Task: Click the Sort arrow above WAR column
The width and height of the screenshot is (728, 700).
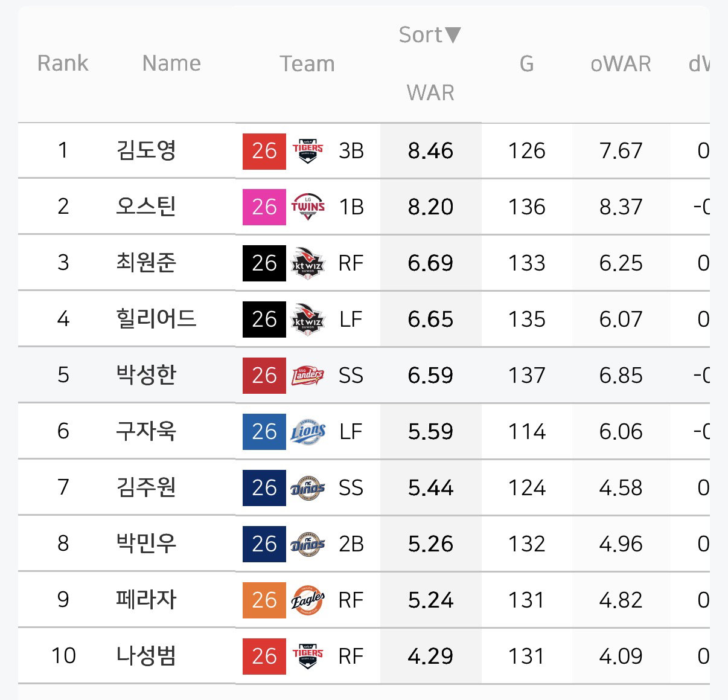Action: pos(453,35)
